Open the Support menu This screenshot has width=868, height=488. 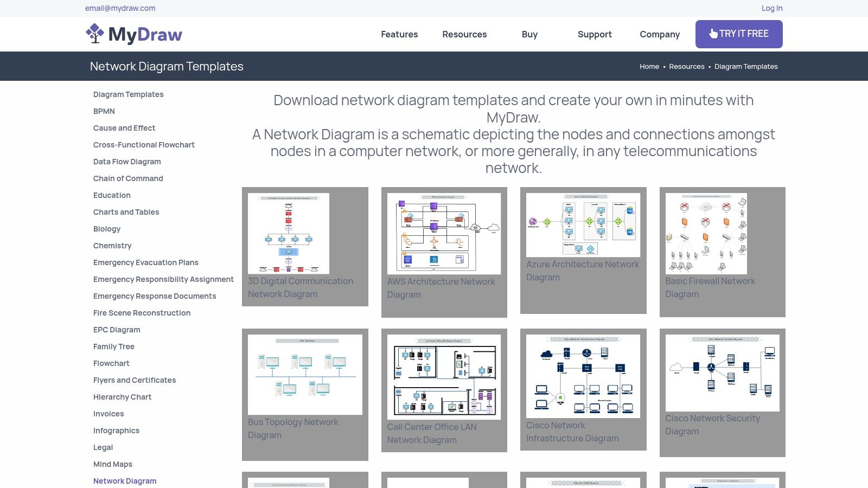click(x=595, y=34)
